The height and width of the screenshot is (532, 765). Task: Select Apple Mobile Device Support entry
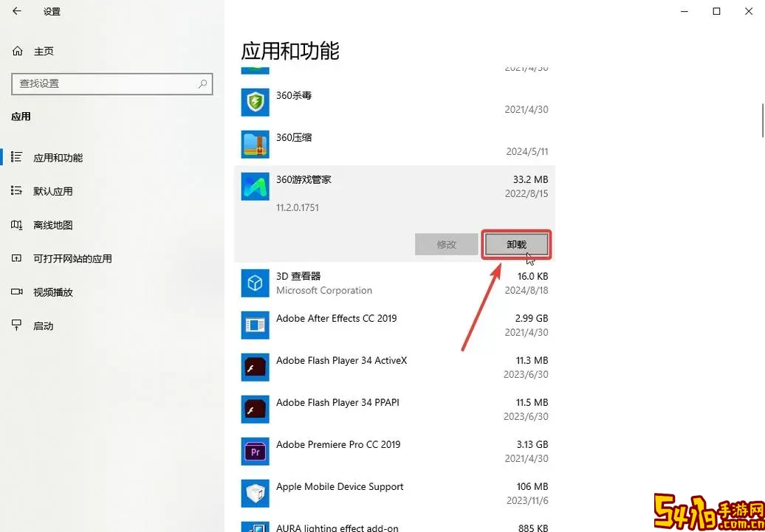[395, 494]
